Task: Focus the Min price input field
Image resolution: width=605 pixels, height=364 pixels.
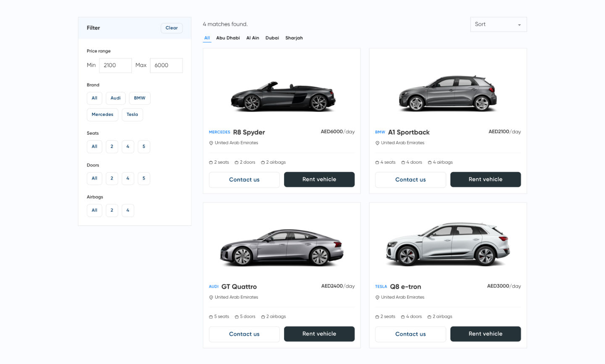Action: click(115, 65)
